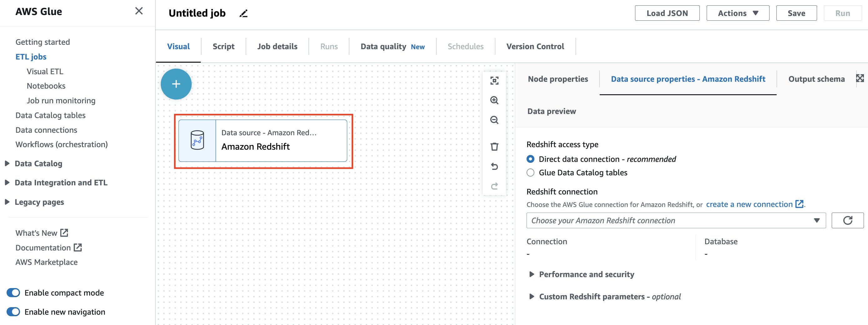868x325 pixels.
Task: Open create a new connection link
Action: pos(749,204)
